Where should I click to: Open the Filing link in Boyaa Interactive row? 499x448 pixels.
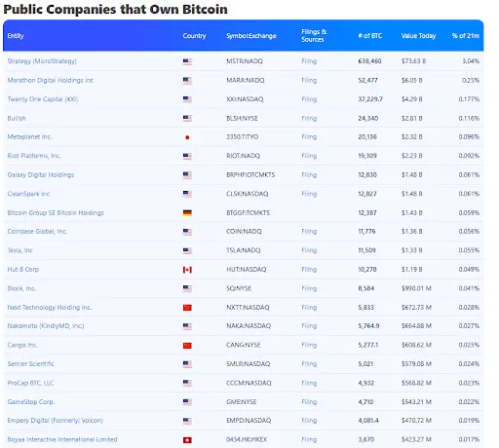click(x=309, y=439)
